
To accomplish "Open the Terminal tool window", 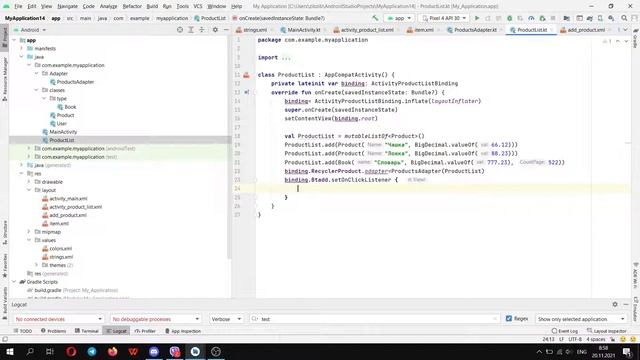I will 87,331.
